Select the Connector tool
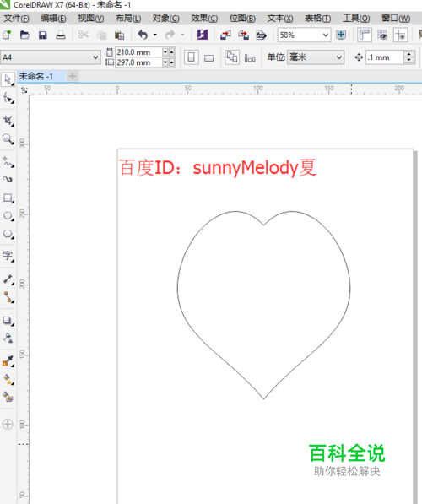 pyautogui.click(x=8, y=297)
